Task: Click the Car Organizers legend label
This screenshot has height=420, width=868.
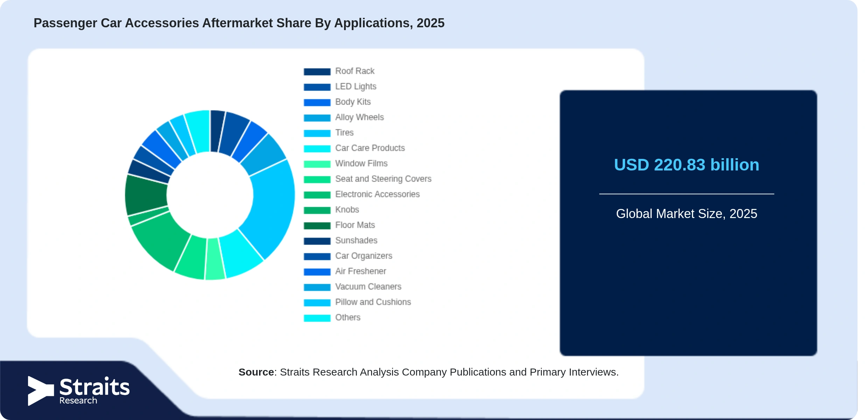Action: [364, 256]
